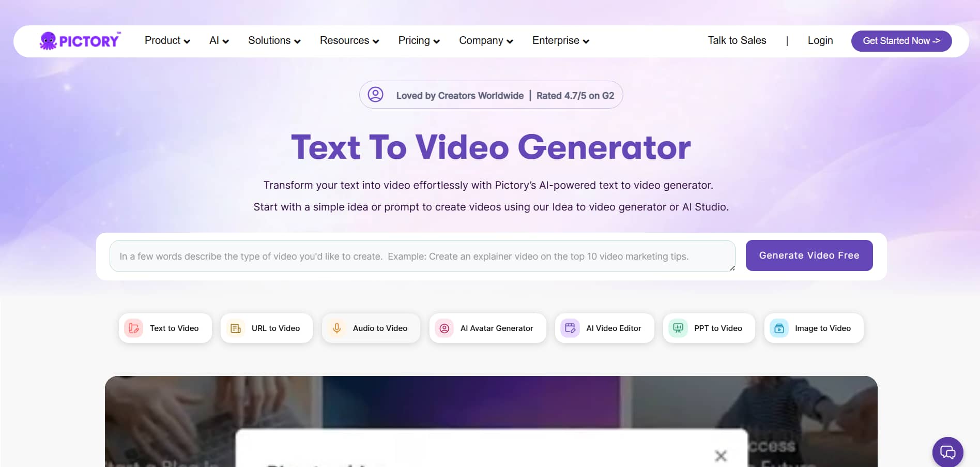Open the Product menu
Screen dimensions: 980x467
point(162,40)
